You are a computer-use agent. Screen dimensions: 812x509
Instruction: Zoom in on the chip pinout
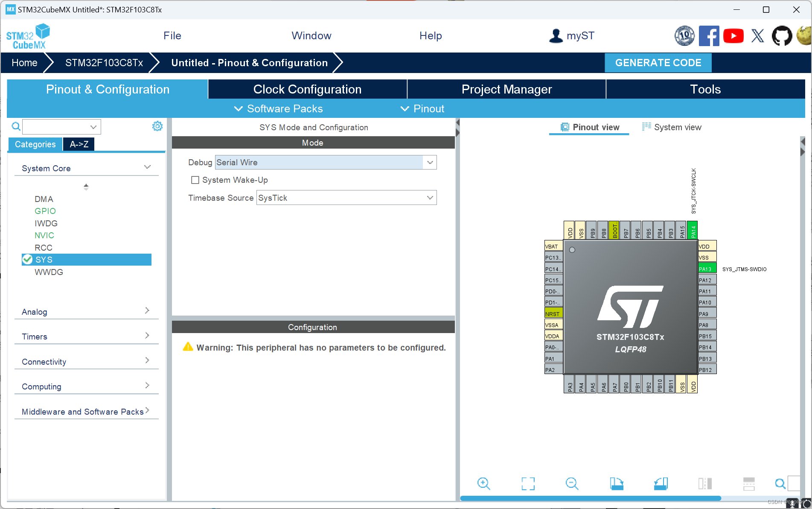(x=483, y=483)
